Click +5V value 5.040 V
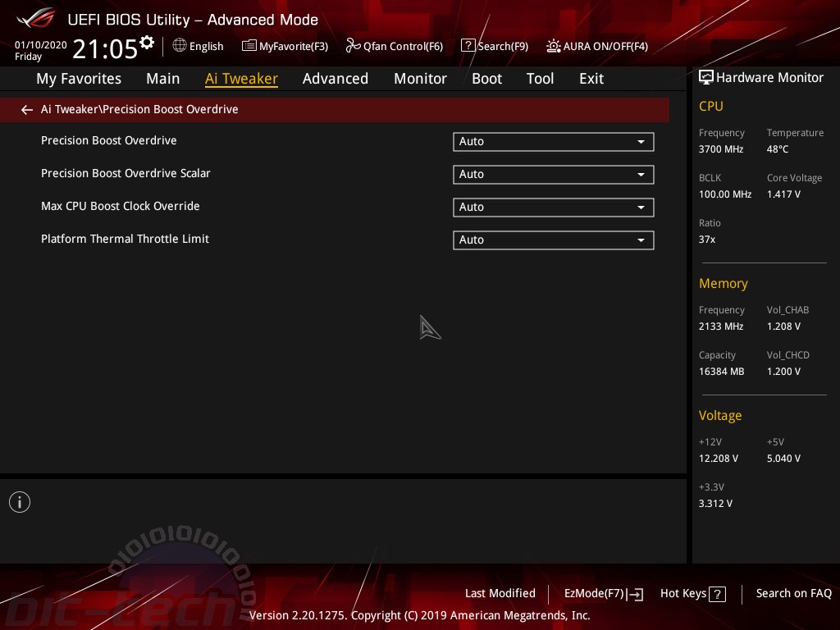Image resolution: width=840 pixels, height=630 pixels. [783, 458]
